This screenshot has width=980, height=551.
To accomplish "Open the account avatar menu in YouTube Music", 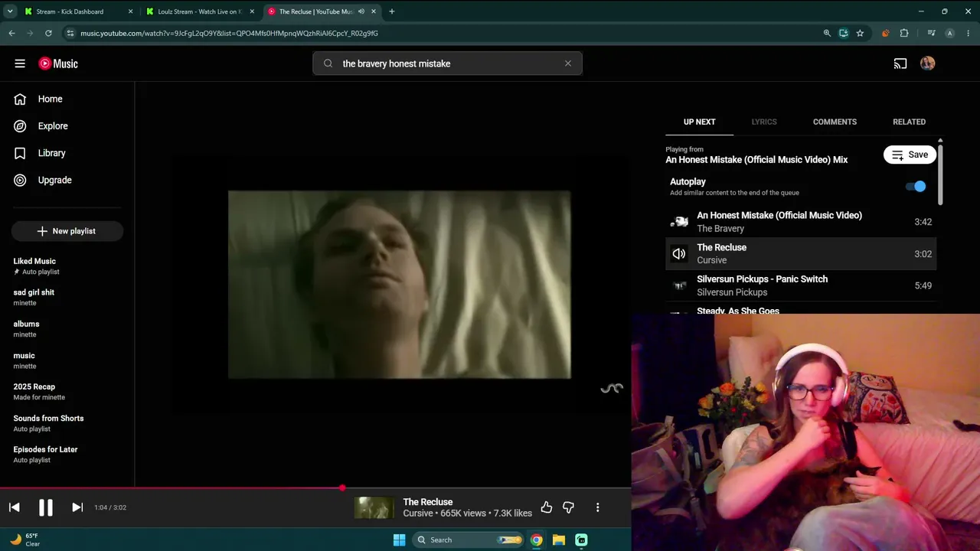I will [928, 64].
